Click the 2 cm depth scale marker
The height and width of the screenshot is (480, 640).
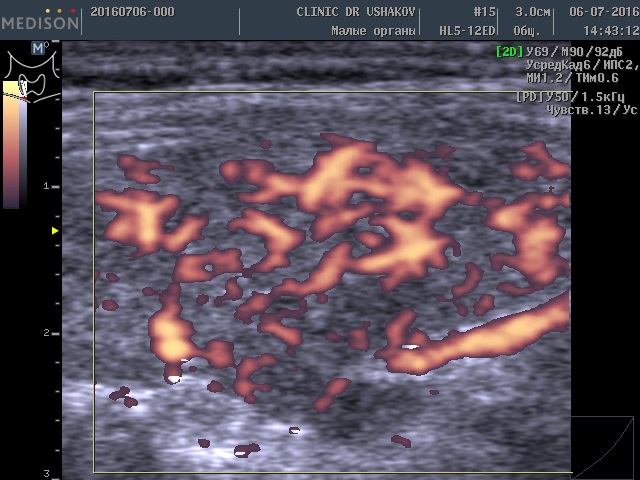[46, 332]
